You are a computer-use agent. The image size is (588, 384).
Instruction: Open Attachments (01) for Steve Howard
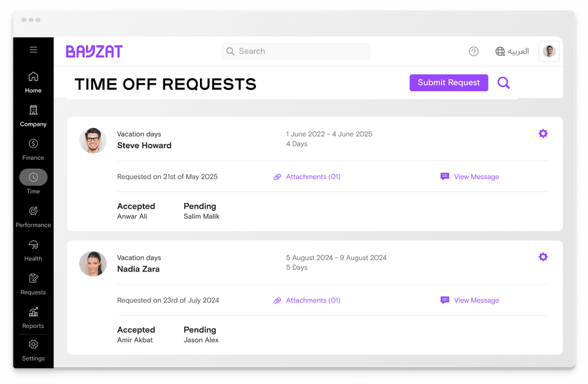313,176
